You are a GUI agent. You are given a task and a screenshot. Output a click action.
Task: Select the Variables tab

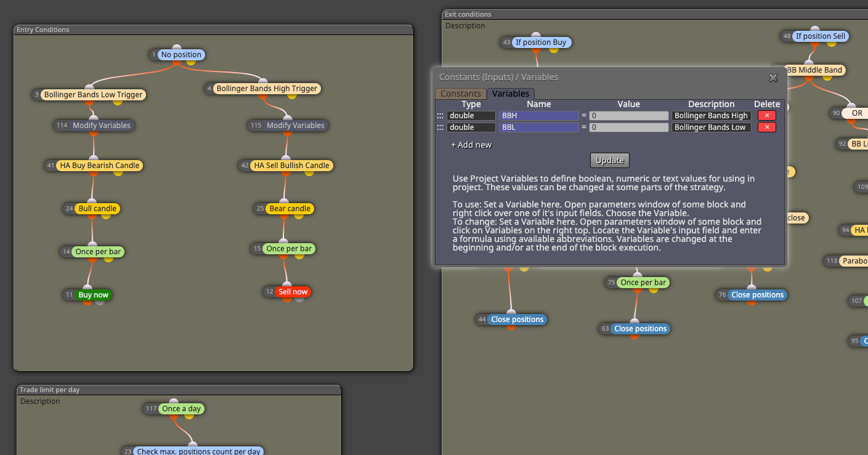(510, 94)
